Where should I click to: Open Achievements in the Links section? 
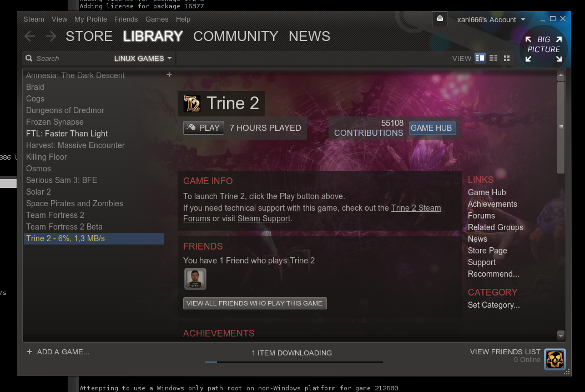pos(492,204)
